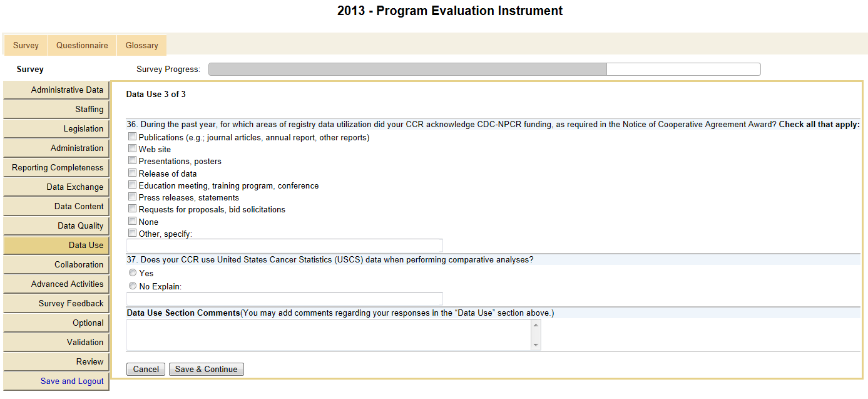The image size is (868, 399).
Task: Click the Save and Logout link
Action: coord(72,381)
